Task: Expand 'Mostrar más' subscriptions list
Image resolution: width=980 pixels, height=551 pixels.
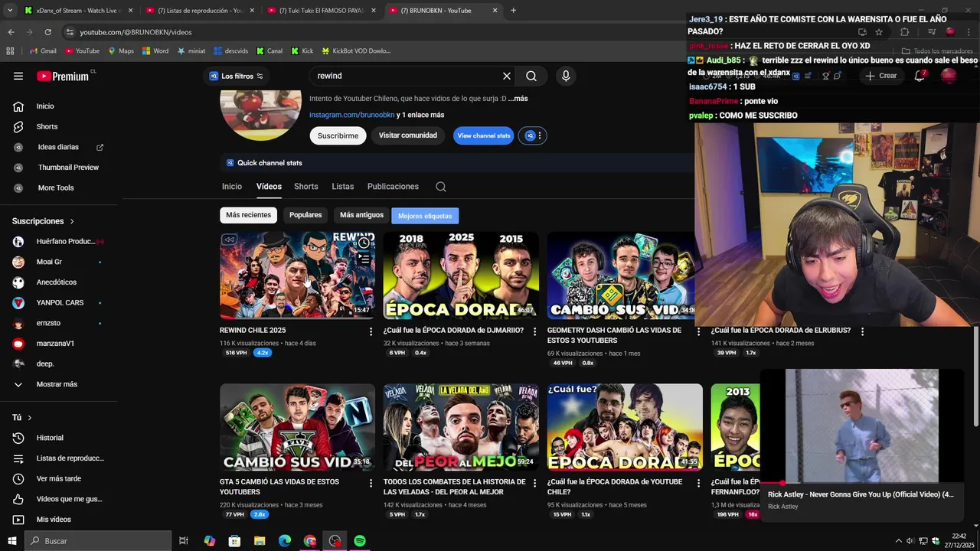Action: tap(56, 384)
